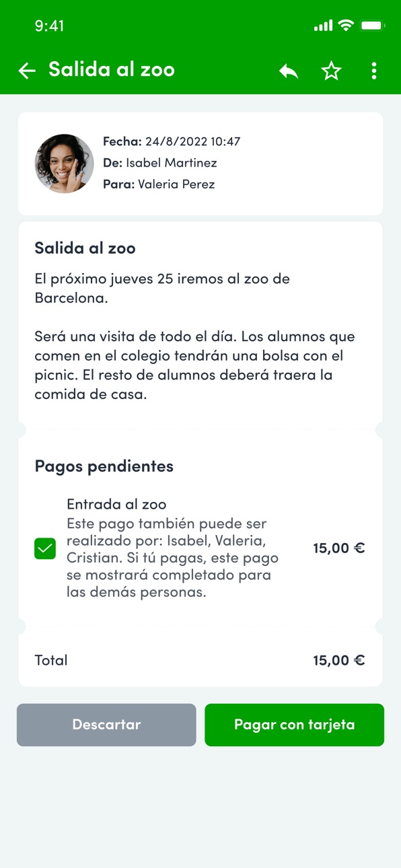Select the Entrada al zoo payment title

coord(116,504)
